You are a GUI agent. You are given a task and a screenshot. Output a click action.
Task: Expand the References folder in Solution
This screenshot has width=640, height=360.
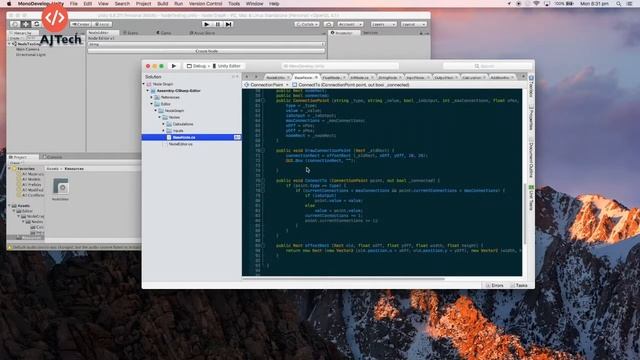pyautogui.click(x=151, y=97)
